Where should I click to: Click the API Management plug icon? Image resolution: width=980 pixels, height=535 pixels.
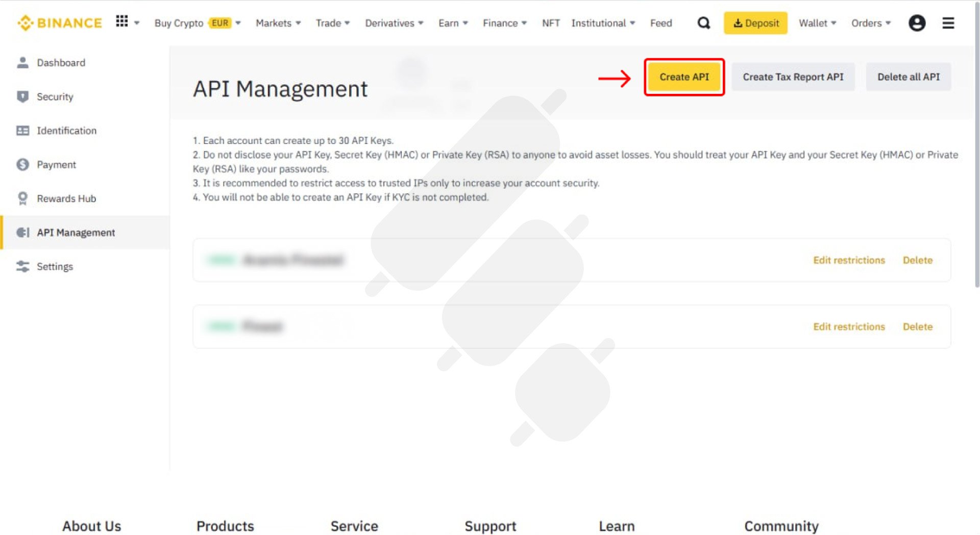pyautogui.click(x=22, y=233)
